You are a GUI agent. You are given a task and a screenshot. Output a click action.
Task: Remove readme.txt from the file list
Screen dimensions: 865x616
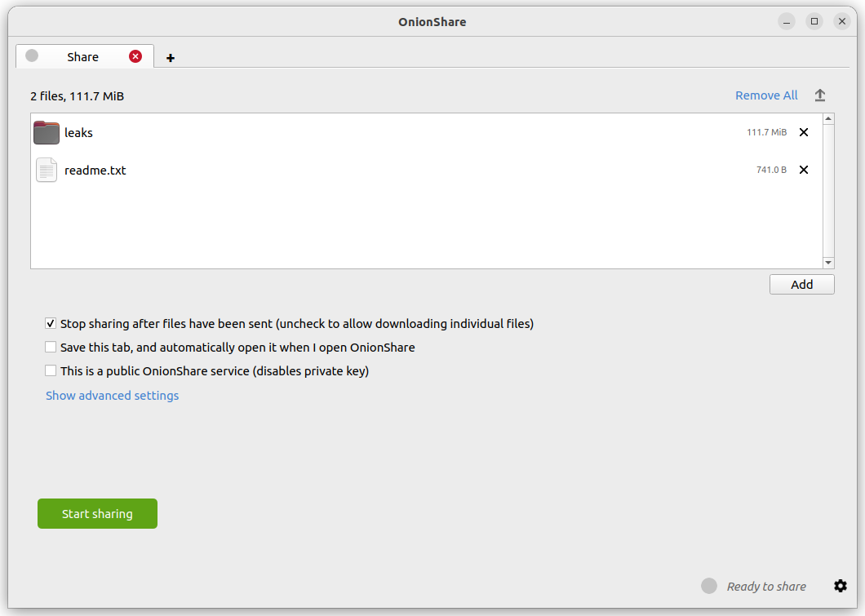coord(804,170)
